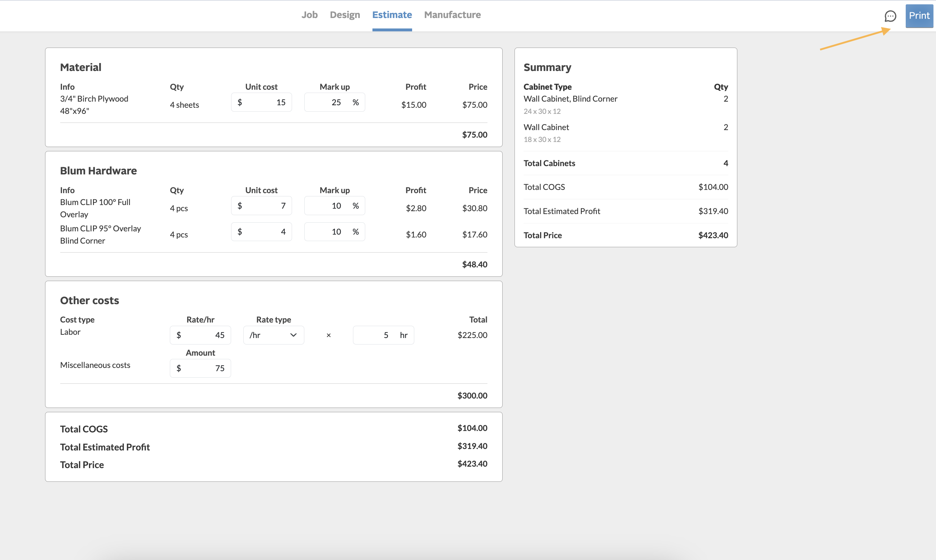The height and width of the screenshot is (560, 936).
Task: Click the $2.80 profit value
Action: click(x=416, y=208)
